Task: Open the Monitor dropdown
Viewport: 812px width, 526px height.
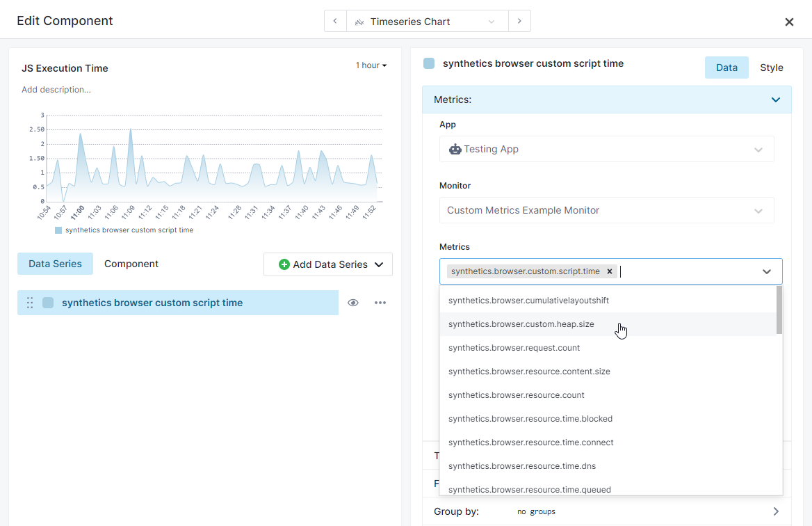Action: pyautogui.click(x=606, y=210)
